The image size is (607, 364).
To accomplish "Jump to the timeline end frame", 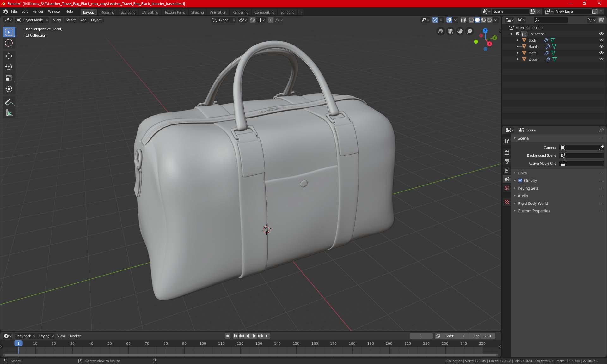I will tap(267, 336).
